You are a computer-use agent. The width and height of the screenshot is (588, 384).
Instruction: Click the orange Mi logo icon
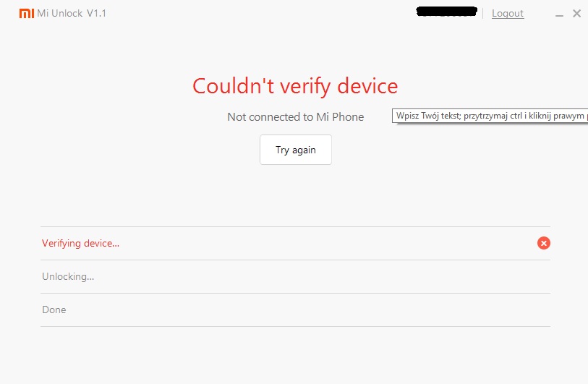(26, 13)
